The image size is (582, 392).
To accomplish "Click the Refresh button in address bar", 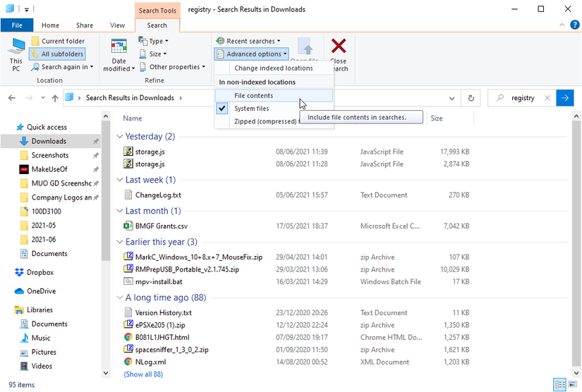I will [x=471, y=98].
